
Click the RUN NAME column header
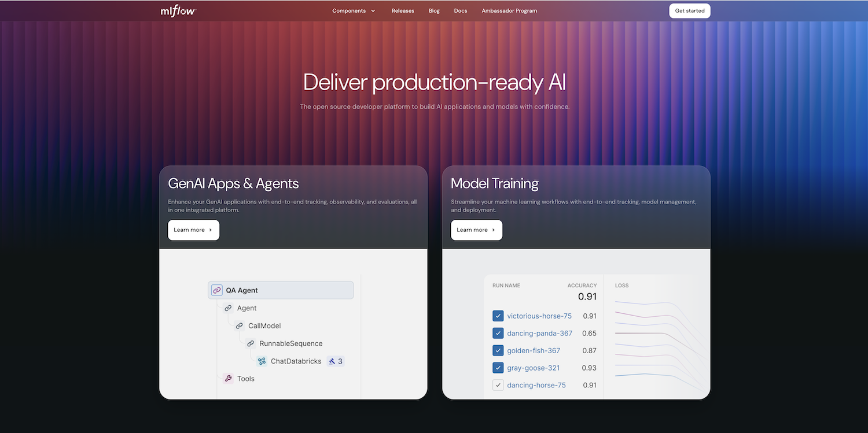tap(506, 286)
